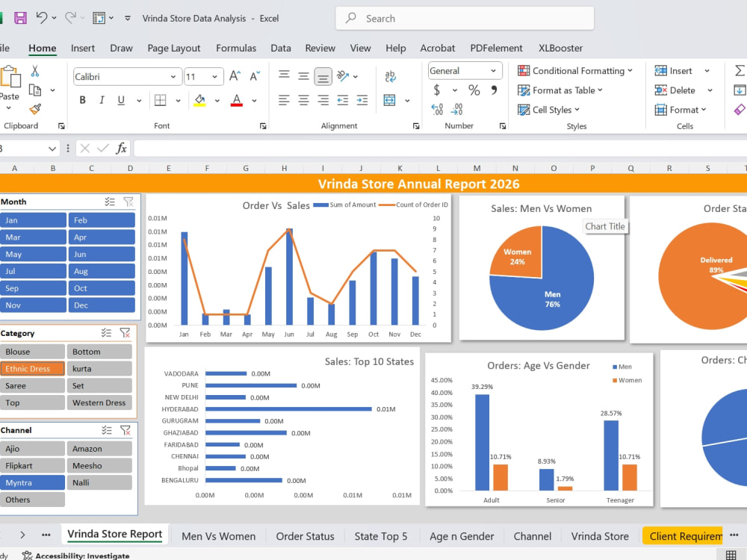The height and width of the screenshot is (560, 747).
Task: Apply red font color A
Action: click(236, 100)
